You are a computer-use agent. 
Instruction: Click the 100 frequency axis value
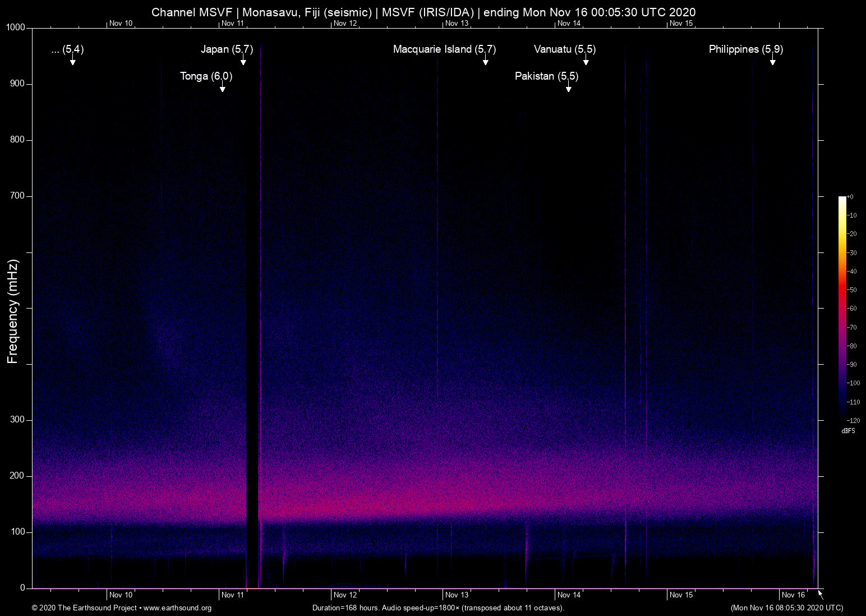click(x=17, y=532)
